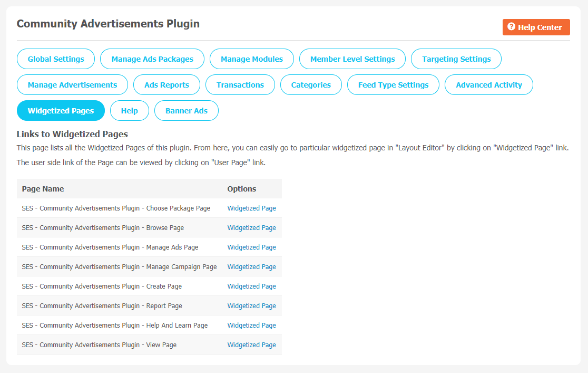Click Widgetized Page link for Manage Campaign Page
This screenshot has height=373, width=588.
tap(251, 267)
